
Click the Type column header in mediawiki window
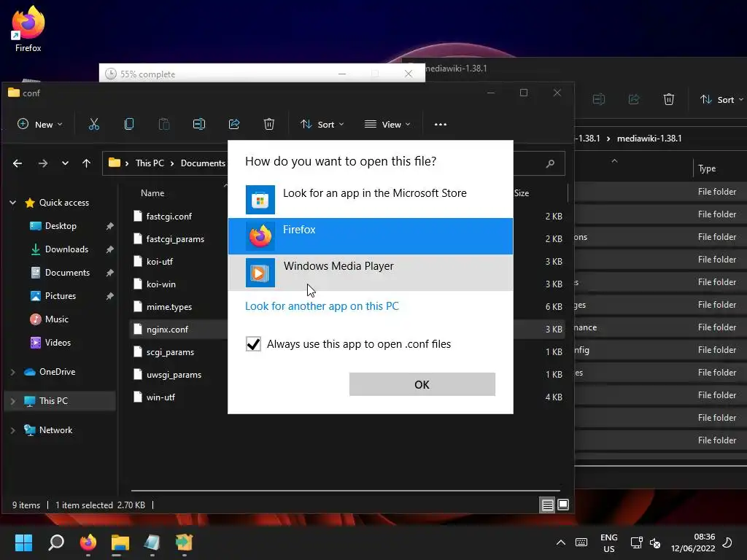tap(707, 168)
